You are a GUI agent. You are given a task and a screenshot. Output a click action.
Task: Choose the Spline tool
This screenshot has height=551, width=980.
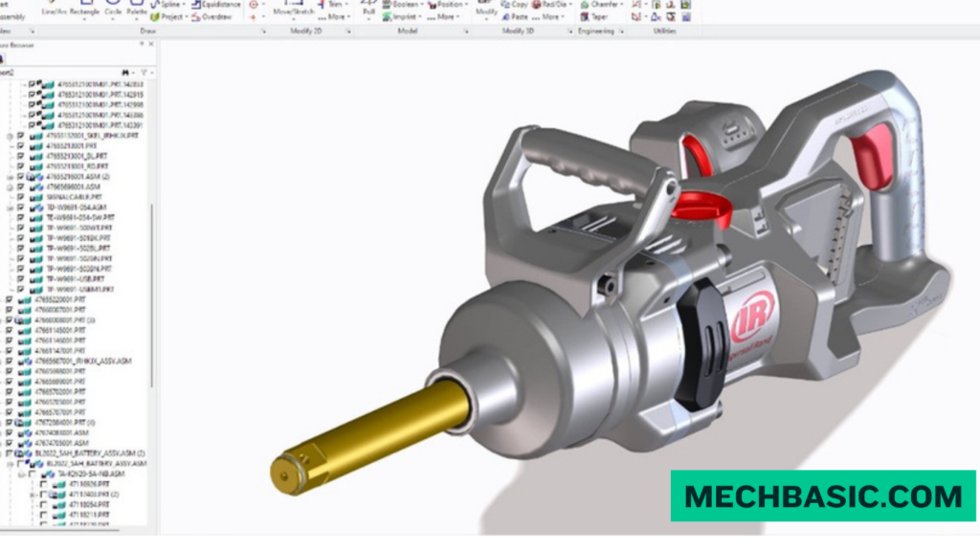(166, 4)
